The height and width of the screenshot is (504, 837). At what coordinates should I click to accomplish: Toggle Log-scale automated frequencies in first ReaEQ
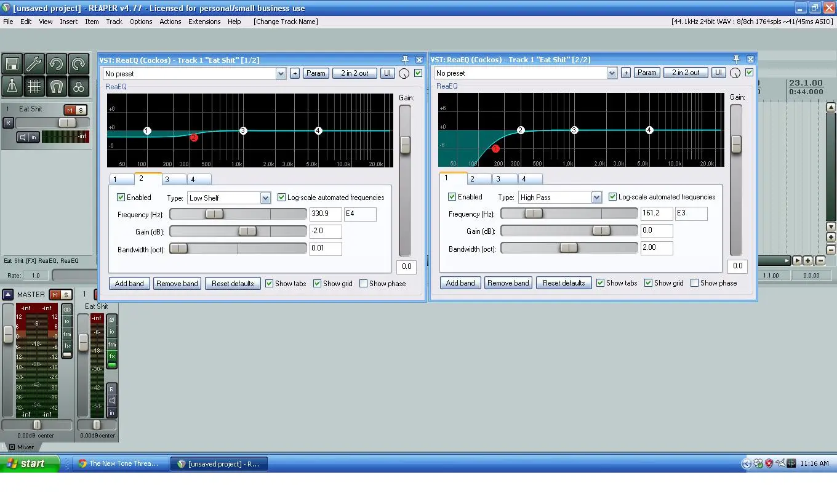tap(282, 198)
